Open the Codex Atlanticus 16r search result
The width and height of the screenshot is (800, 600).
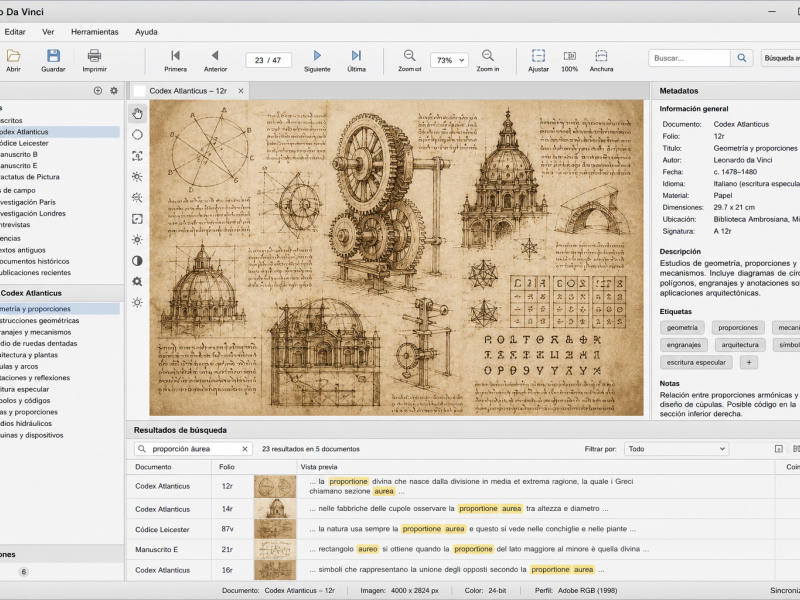pos(451,570)
